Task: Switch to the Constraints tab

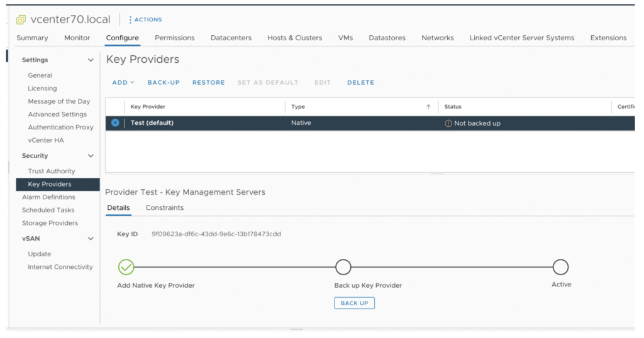Action: click(x=165, y=208)
